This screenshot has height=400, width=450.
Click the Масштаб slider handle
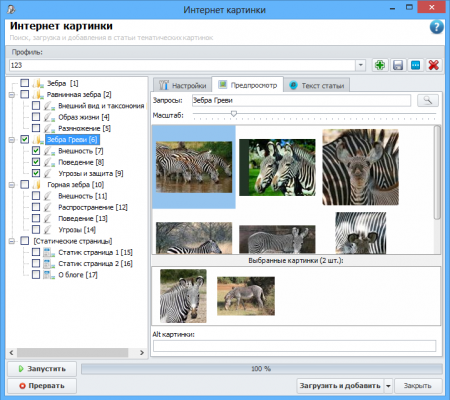click(x=234, y=114)
